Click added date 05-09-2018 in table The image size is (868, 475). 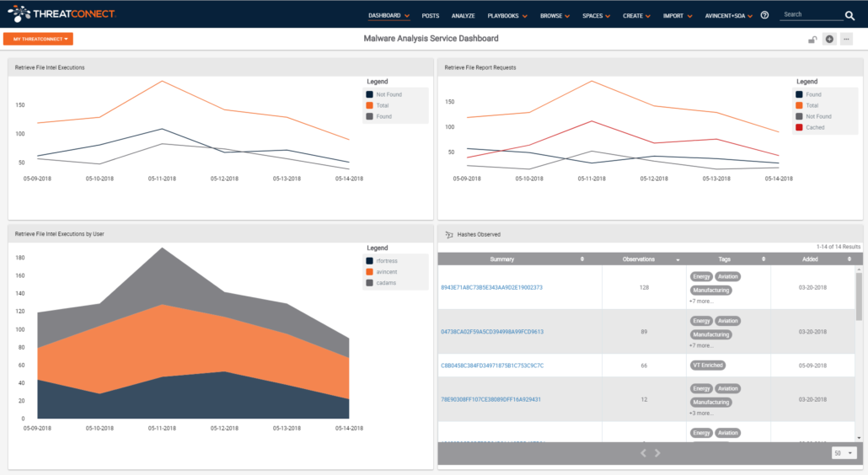(x=812, y=366)
